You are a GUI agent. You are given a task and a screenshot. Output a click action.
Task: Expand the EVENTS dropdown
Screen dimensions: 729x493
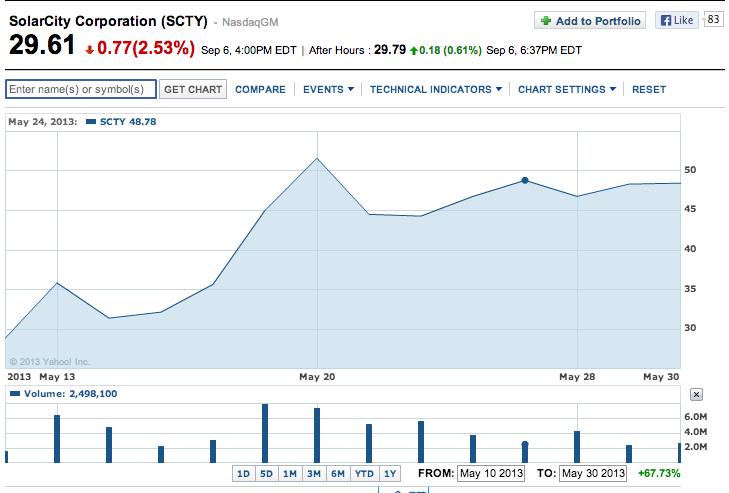coord(328,89)
